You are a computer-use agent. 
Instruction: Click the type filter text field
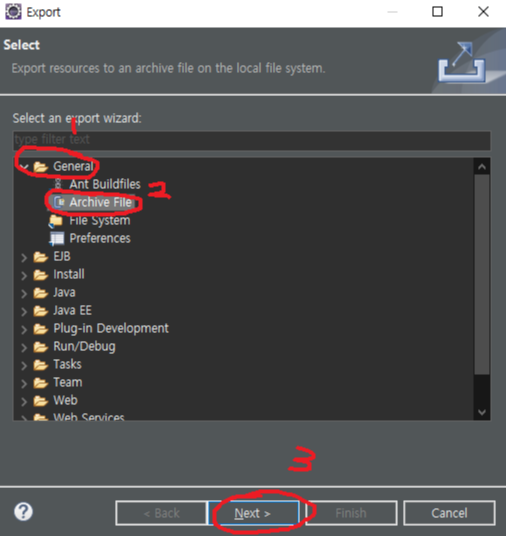click(252, 140)
